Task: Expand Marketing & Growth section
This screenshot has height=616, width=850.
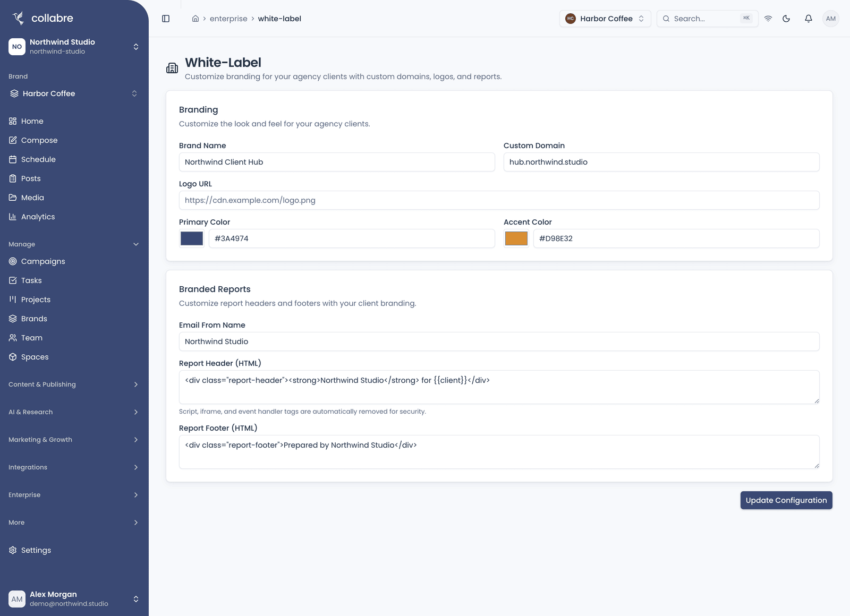Action: (74, 440)
